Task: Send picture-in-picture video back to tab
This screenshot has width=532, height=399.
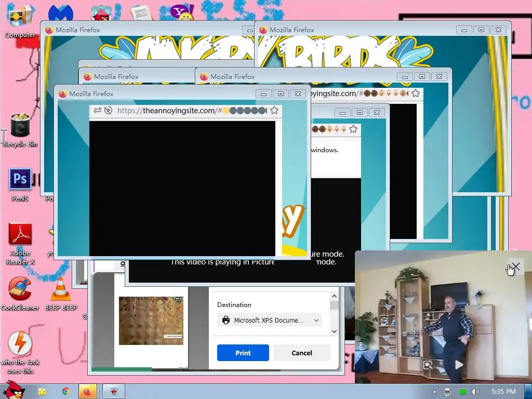Action: pos(428,365)
